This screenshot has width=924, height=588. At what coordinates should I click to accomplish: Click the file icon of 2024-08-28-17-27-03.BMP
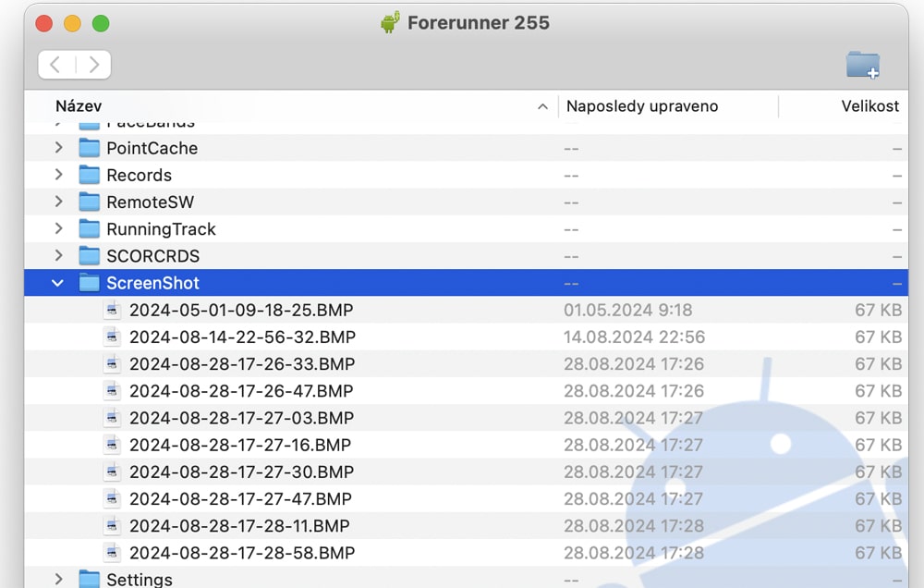click(x=112, y=418)
